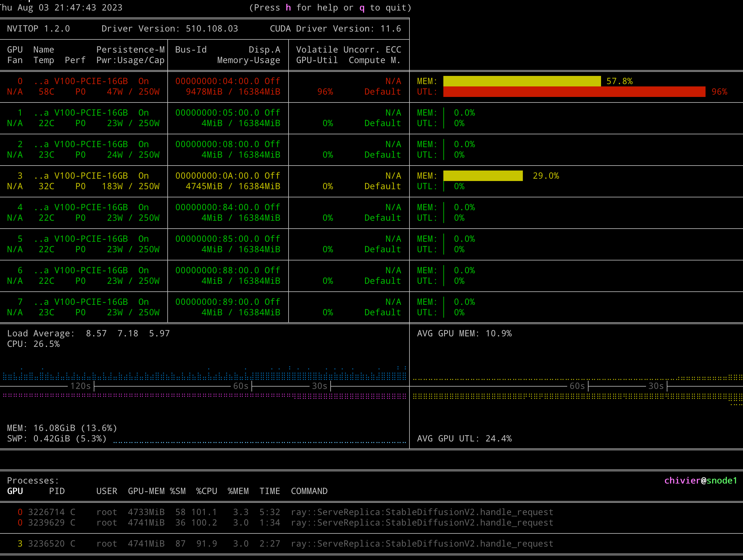Click TIME 2:27 of GPU 3 process
Image resolution: width=743 pixels, height=560 pixels.
pos(270,544)
